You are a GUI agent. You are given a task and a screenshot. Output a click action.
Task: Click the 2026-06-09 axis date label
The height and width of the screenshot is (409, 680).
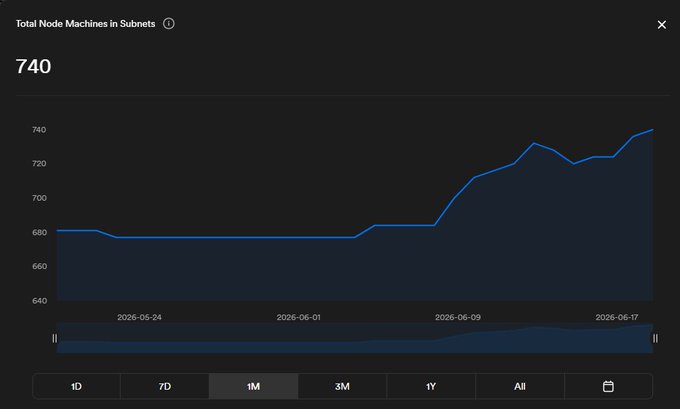point(458,317)
